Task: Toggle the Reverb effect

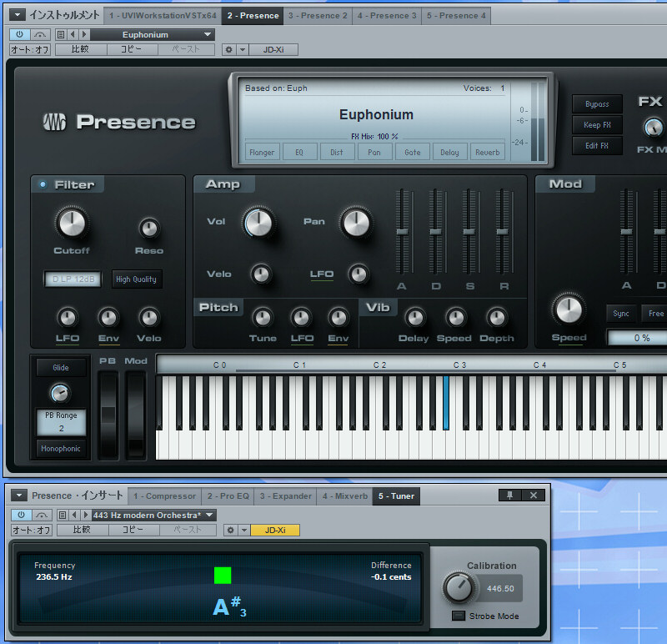Action: 488,152
